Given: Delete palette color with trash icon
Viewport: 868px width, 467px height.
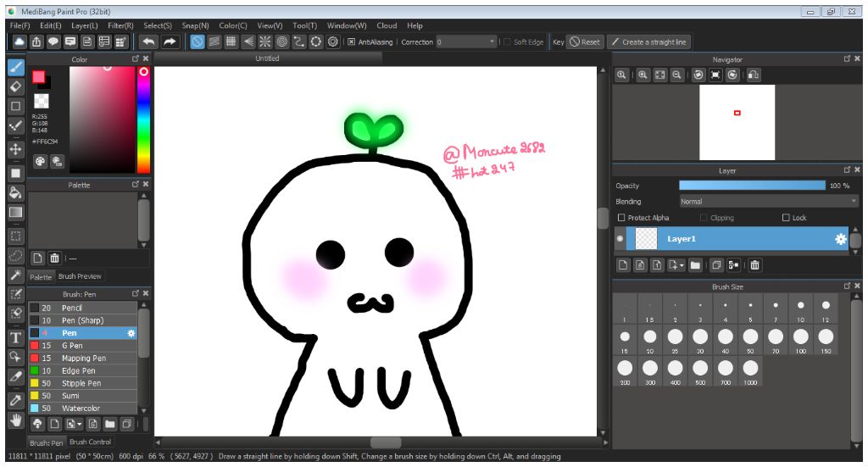Looking at the screenshot, I should point(54,258).
